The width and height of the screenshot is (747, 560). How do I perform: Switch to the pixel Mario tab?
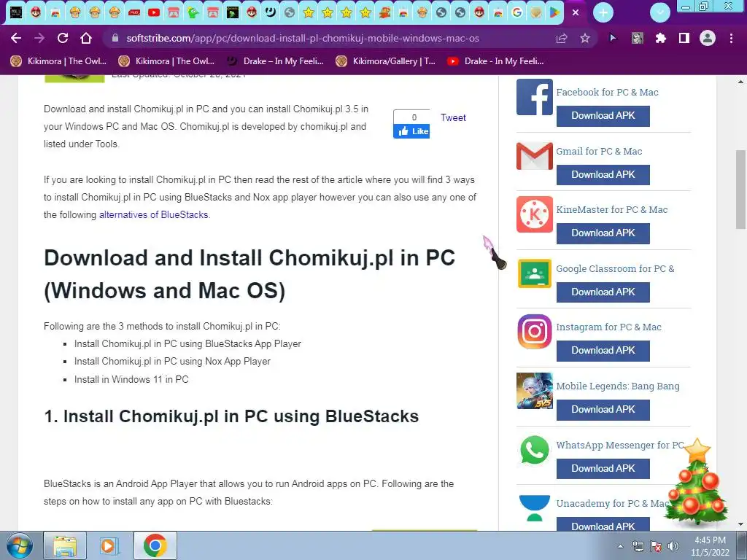click(x=384, y=12)
